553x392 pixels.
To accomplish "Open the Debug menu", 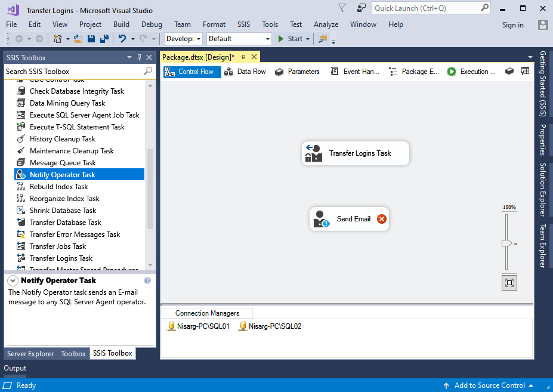I will pos(152,24).
